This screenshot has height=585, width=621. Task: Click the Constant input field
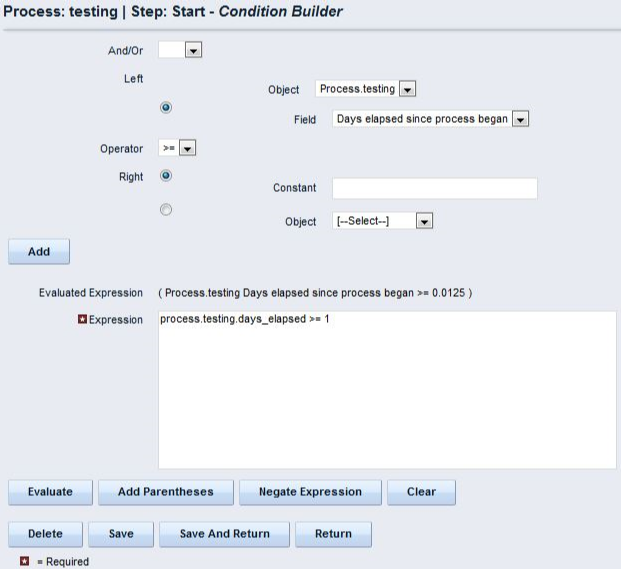pyautogui.click(x=434, y=188)
